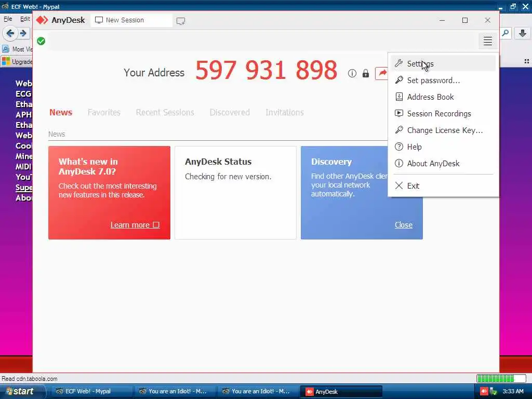
Task: Click the AnyDesk Status card
Action: tap(235, 193)
